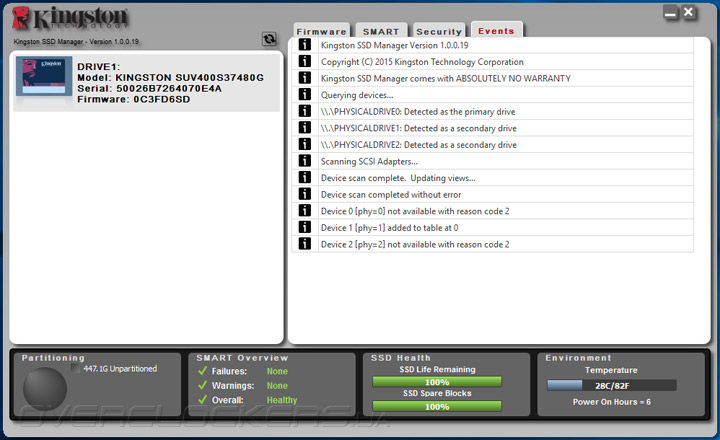
Task: Open the Security tab
Action: [x=439, y=31]
